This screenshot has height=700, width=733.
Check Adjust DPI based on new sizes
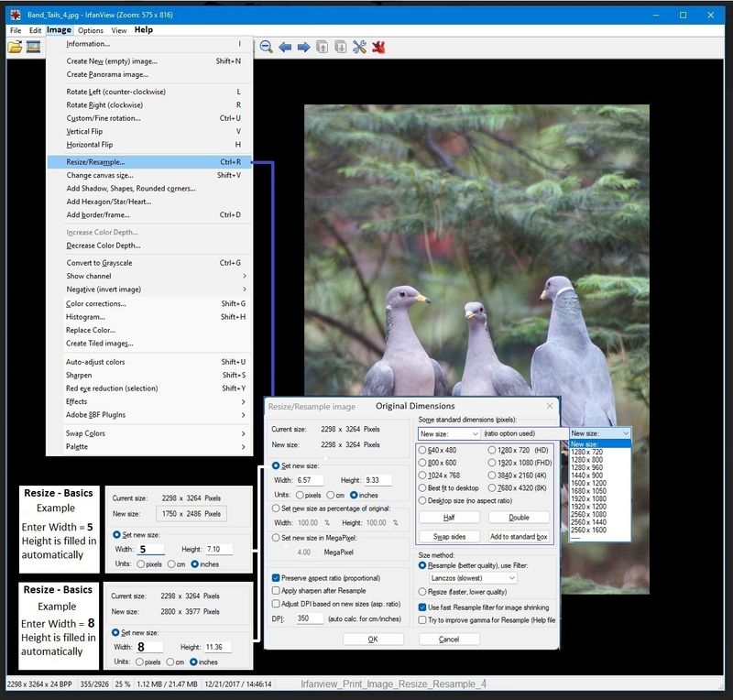(276, 604)
